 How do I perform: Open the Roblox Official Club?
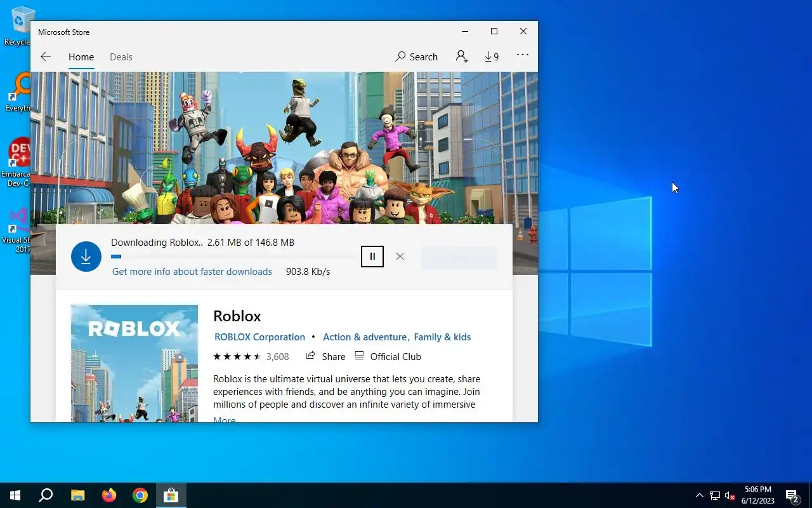click(388, 356)
